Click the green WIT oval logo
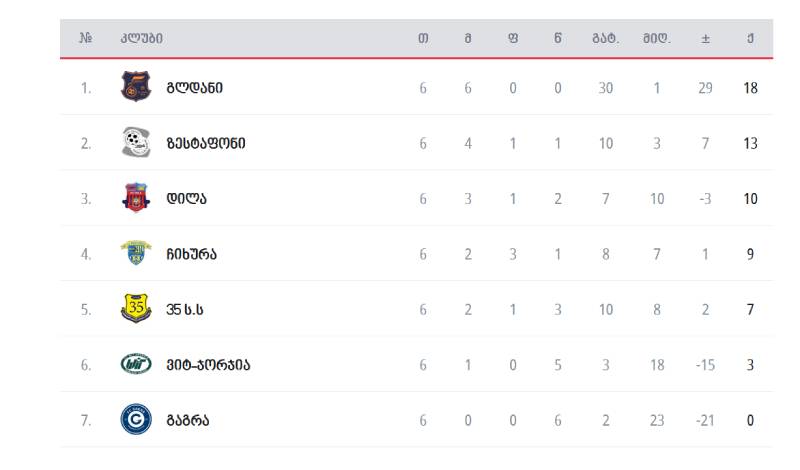This screenshot has height=470, width=800. (136, 364)
